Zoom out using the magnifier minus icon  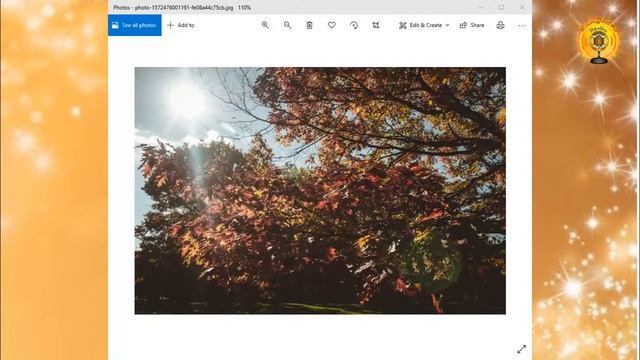(287, 25)
